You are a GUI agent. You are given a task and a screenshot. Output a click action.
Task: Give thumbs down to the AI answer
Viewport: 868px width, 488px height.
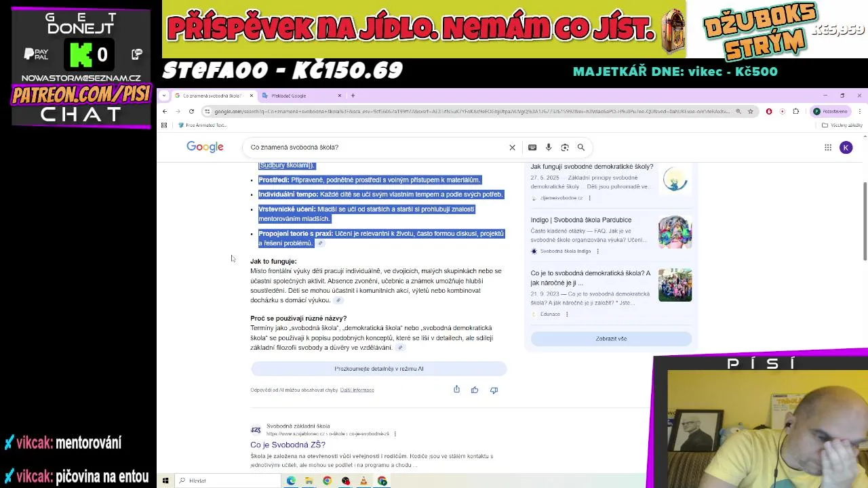click(494, 390)
